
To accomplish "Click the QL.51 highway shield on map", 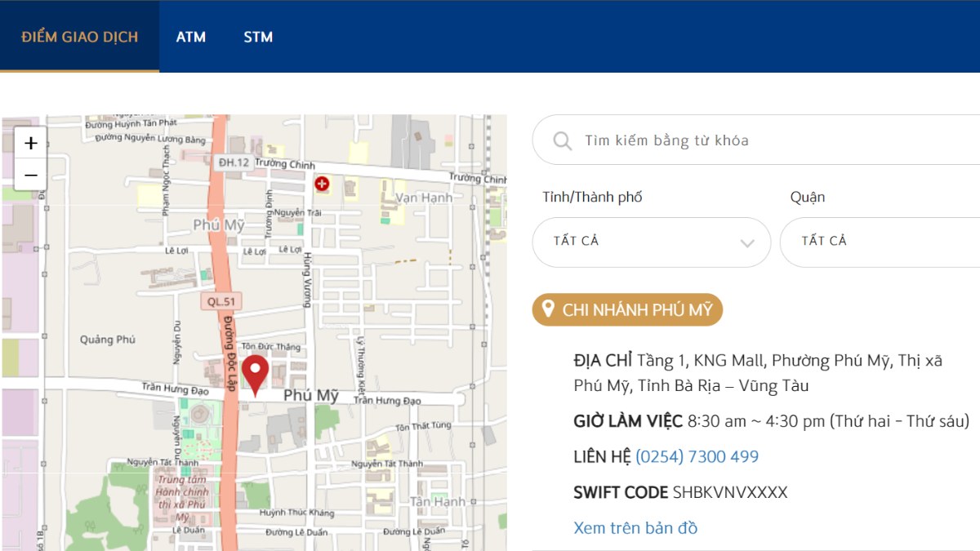I will (220, 301).
